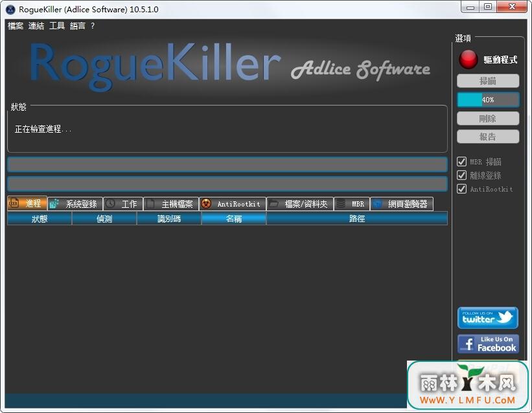Open the 語言 menu
The height and width of the screenshot is (413, 532).
78,26
